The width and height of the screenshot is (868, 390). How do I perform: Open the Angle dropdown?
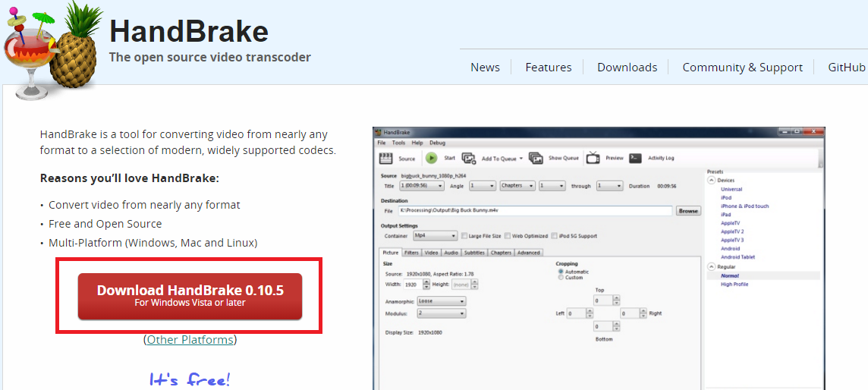tap(482, 186)
